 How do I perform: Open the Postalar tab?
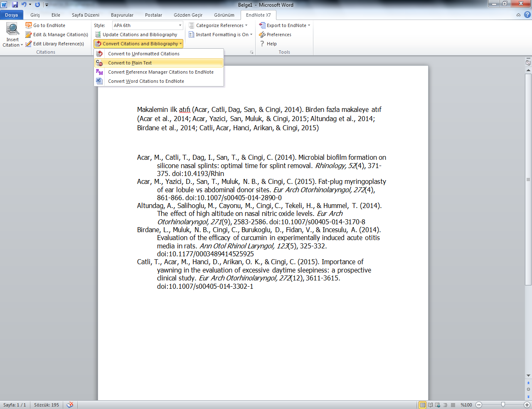(x=153, y=15)
